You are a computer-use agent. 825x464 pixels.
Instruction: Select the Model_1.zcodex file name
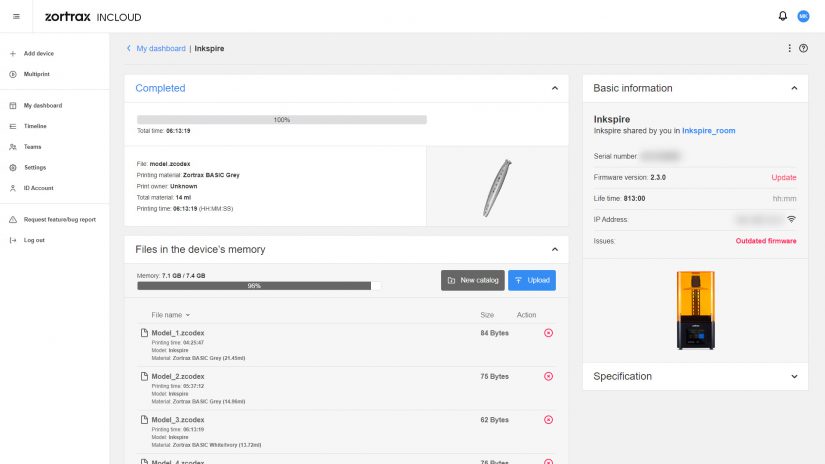(177, 332)
